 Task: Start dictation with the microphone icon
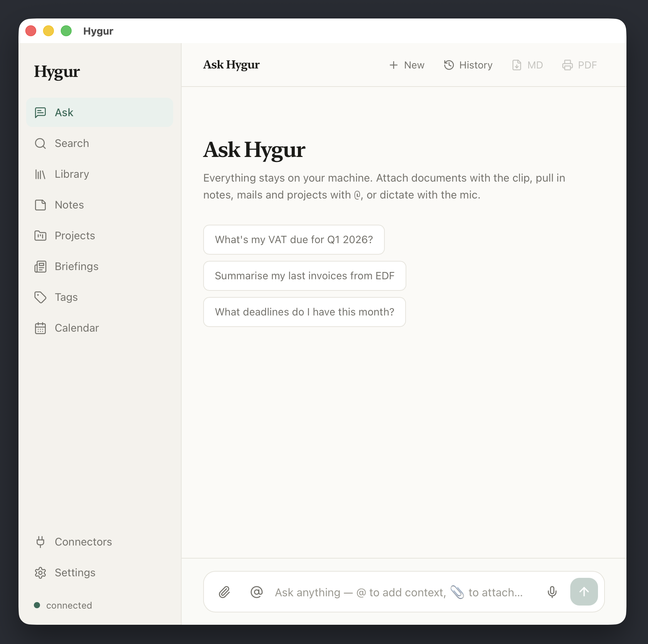click(x=552, y=592)
